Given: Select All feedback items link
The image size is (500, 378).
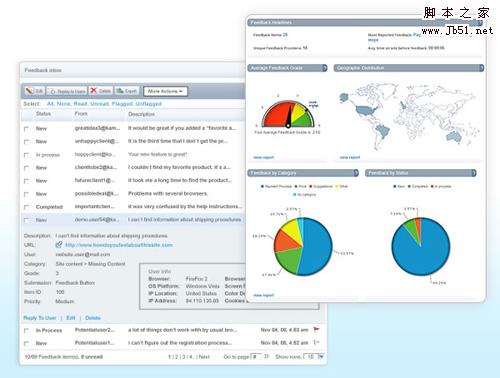Looking at the screenshot, I should tap(50, 104).
